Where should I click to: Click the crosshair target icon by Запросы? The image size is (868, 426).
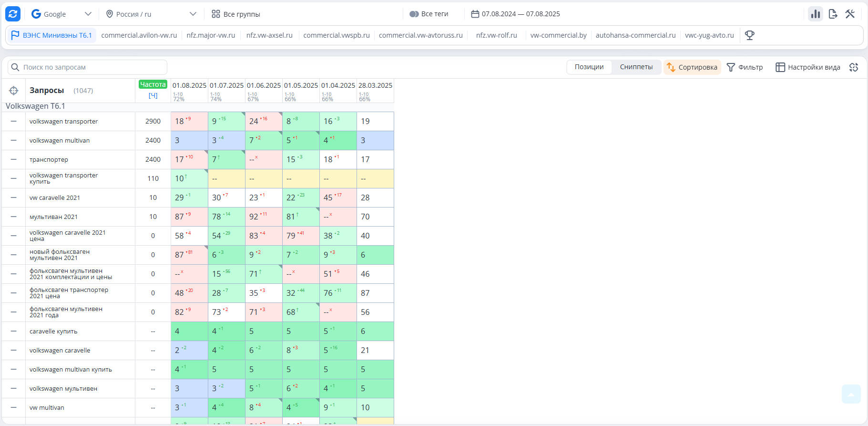coord(14,91)
